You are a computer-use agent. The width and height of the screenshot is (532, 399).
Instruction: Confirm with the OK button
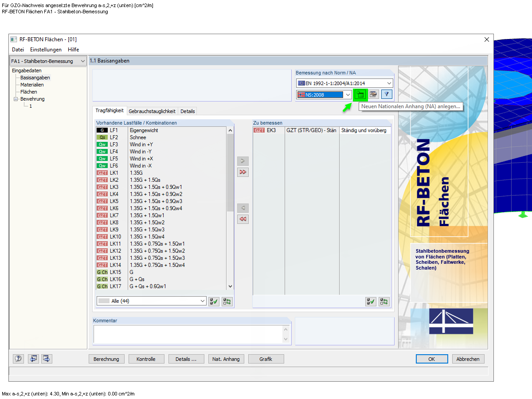click(431, 359)
